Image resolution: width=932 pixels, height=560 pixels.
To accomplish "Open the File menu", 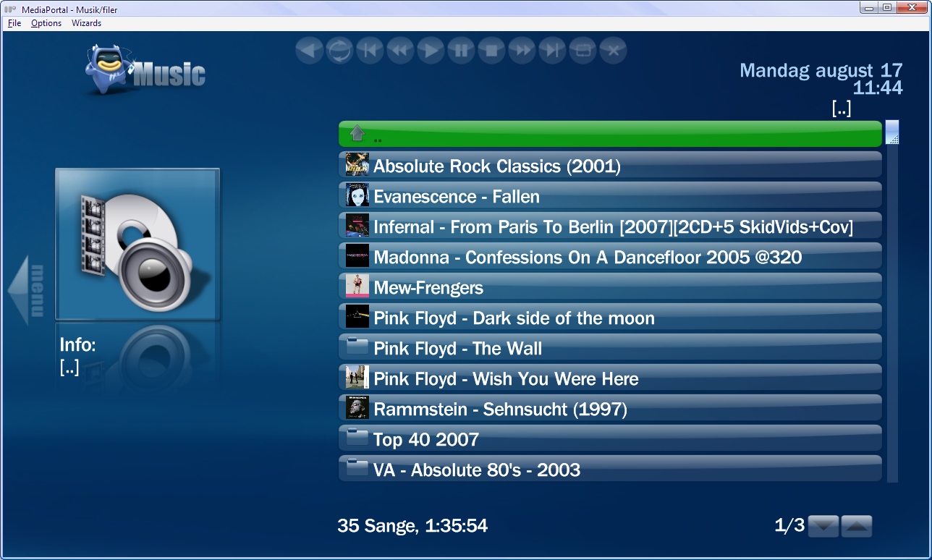I will 14,23.
